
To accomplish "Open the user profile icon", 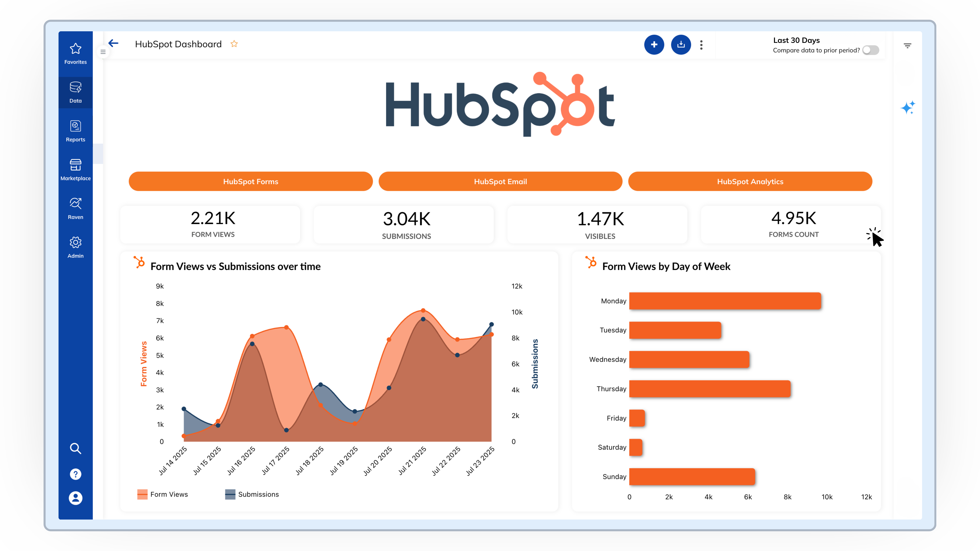I will (x=75, y=498).
